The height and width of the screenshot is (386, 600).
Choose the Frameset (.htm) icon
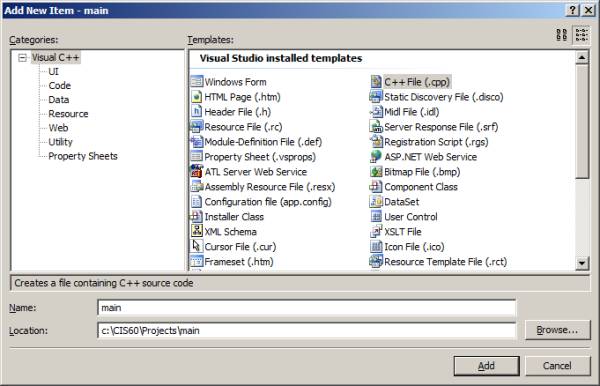coord(197,261)
